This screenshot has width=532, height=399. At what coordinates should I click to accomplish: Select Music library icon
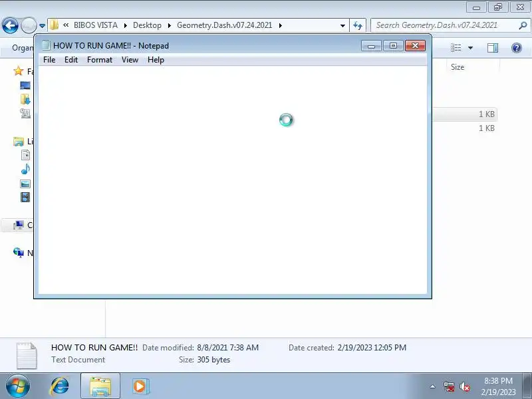point(25,169)
